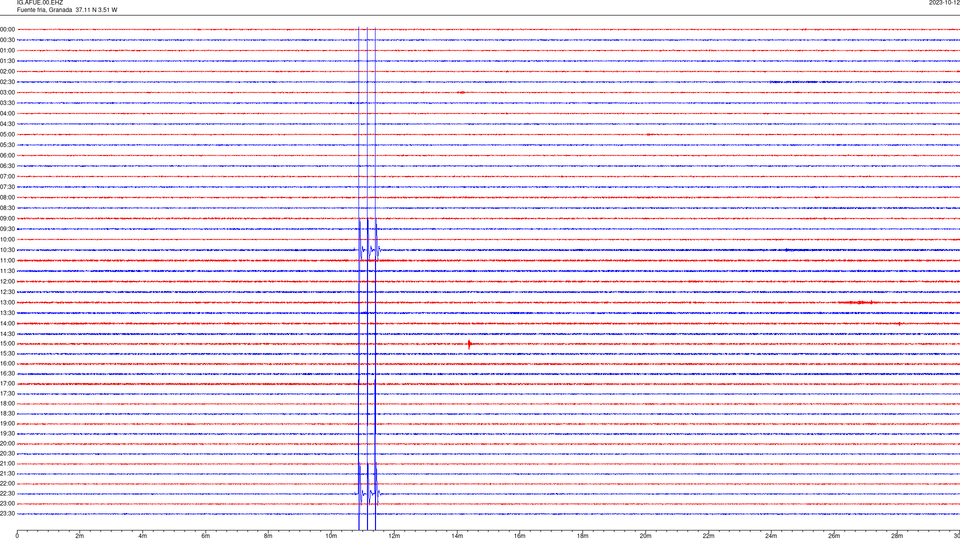The height and width of the screenshot is (540, 960).
Task: Select the 22:00 time row label
Action: (7, 484)
